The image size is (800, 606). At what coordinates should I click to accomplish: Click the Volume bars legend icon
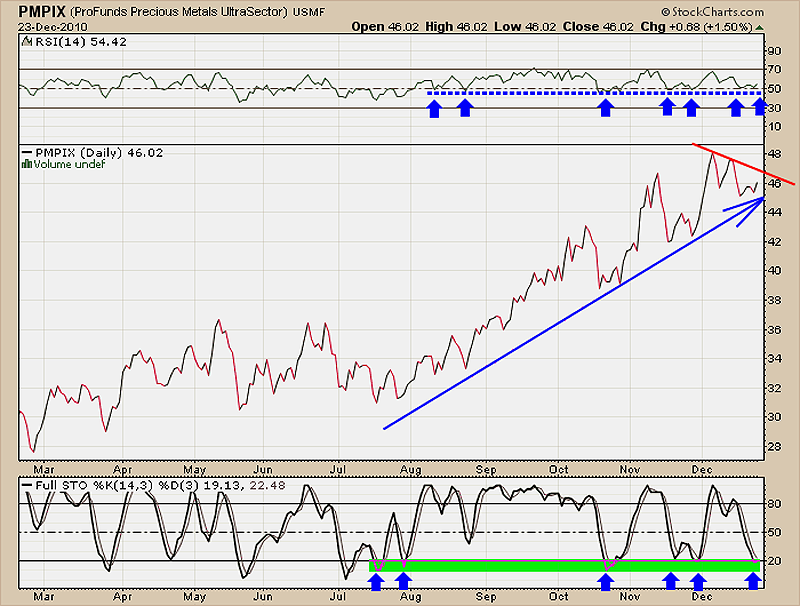tap(27, 164)
